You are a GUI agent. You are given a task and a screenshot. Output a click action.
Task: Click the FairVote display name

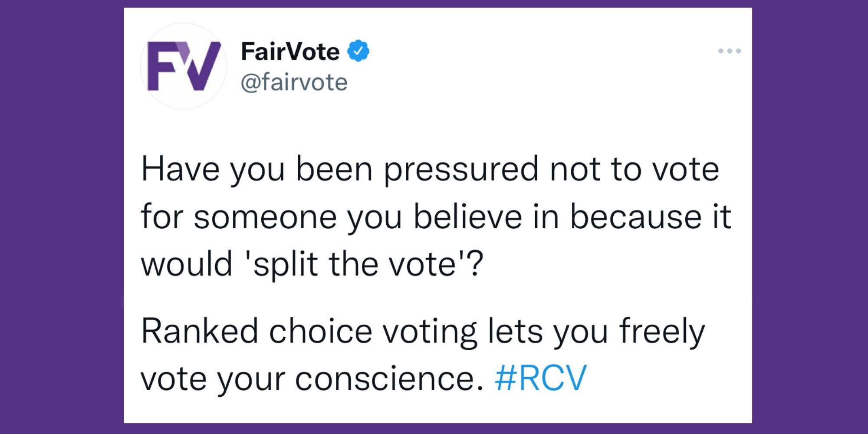(290, 51)
